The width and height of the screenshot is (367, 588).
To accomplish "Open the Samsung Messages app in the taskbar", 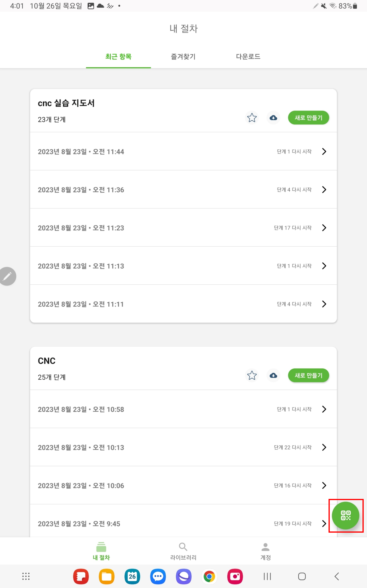I will [x=158, y=576].
